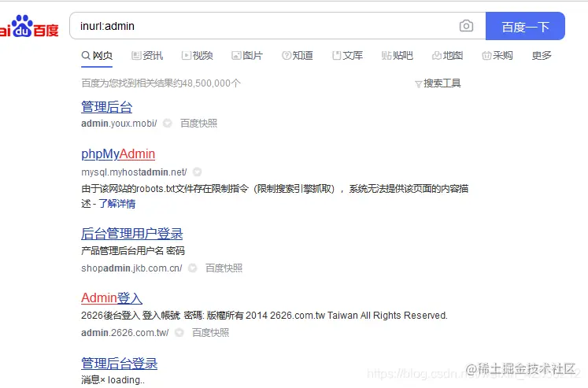Open 搜索工具 filter options

pyautogui.click(x=438, y=83)
